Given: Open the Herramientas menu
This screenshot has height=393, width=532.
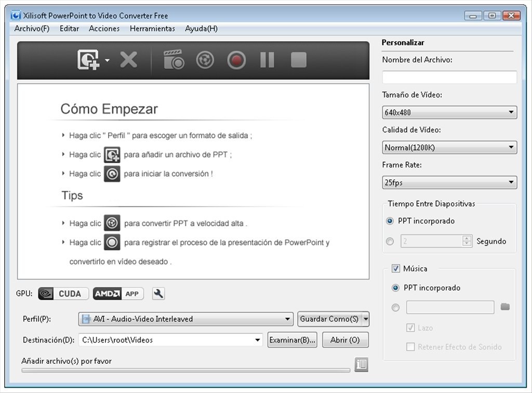Looking at the screenshot, I should [152, 29].
